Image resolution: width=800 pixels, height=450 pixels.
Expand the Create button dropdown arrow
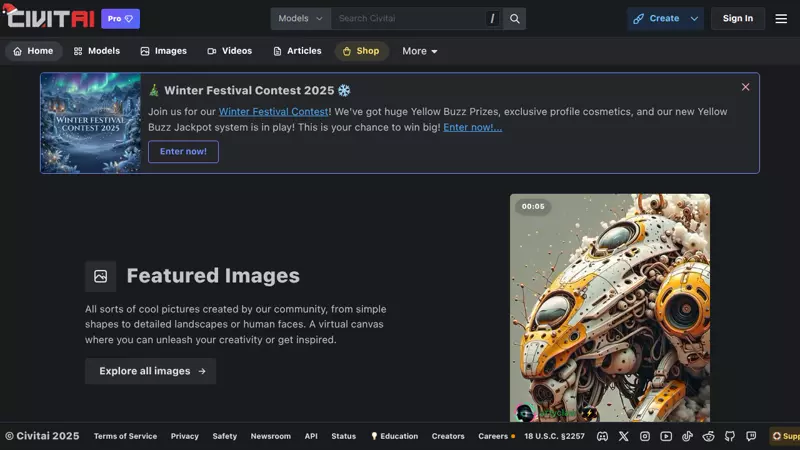[694, 18]
